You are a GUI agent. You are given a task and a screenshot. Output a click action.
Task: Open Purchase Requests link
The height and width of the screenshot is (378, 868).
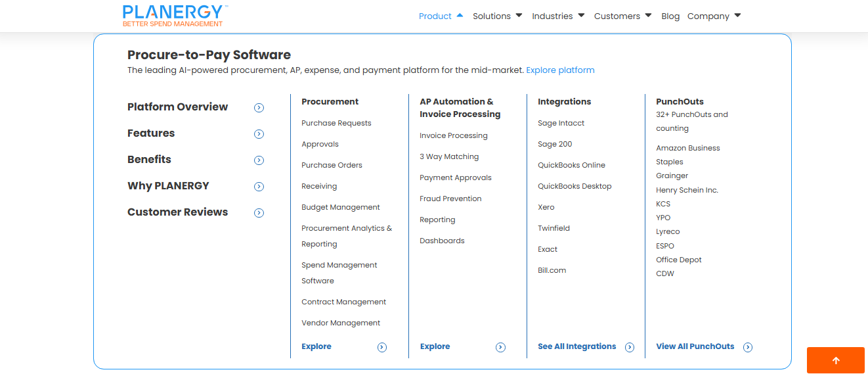click(x=336, y=123)
